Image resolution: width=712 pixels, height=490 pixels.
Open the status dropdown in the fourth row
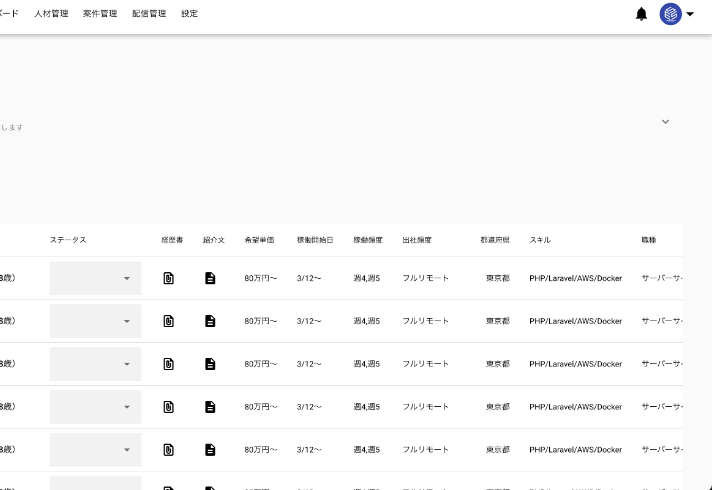95,407
